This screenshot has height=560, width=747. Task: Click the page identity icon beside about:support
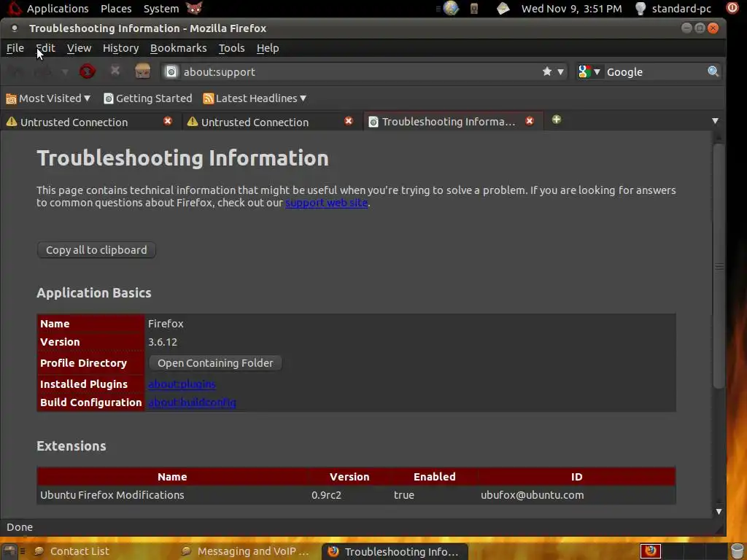click(171, 72)
